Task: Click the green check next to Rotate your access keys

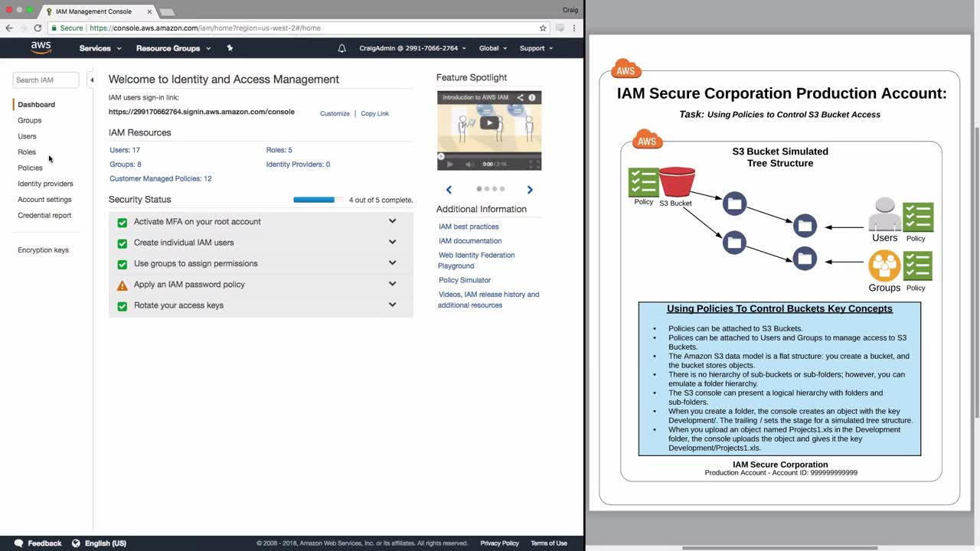Action: pyautogui.click(x=122, y=306)
